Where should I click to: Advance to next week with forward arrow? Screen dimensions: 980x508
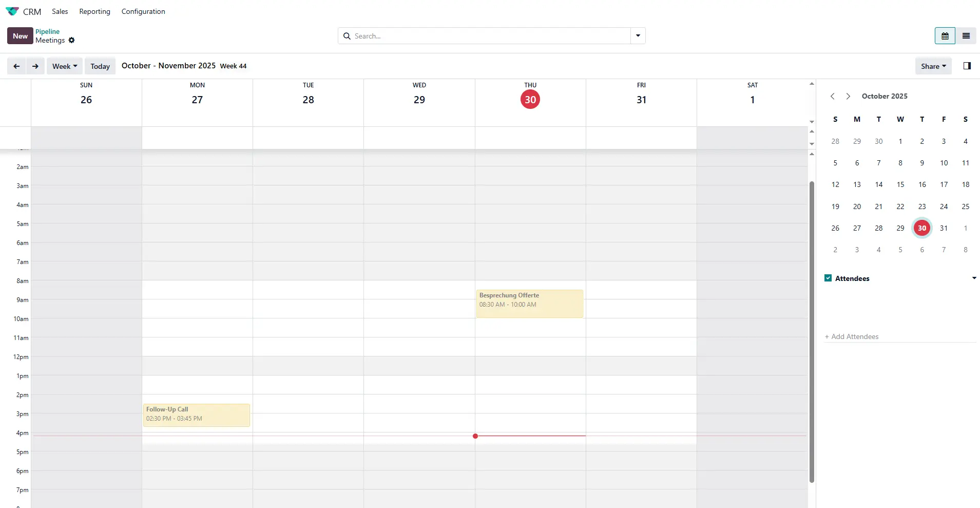(35, 66)
